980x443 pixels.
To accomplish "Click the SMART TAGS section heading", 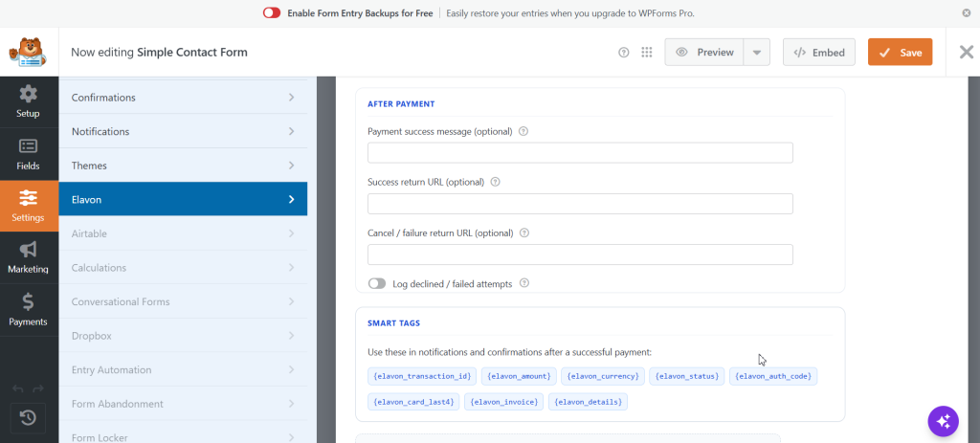I will (393, 323).
